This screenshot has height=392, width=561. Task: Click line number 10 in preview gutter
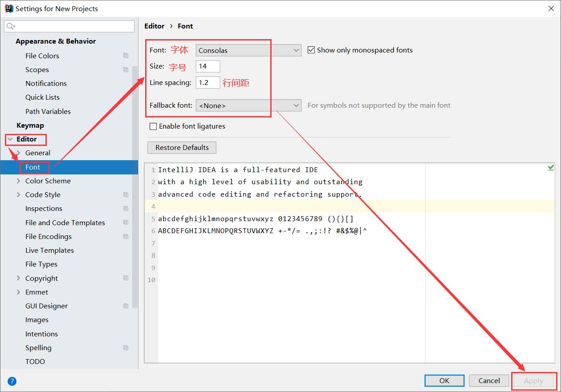point(151,280)
